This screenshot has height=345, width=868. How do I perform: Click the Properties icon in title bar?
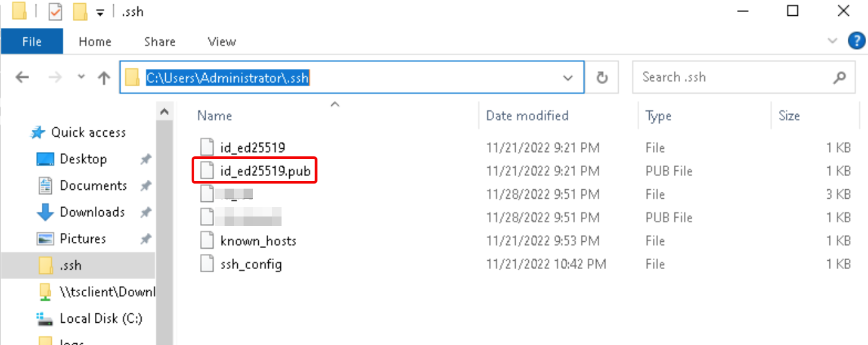pos(55,11)
